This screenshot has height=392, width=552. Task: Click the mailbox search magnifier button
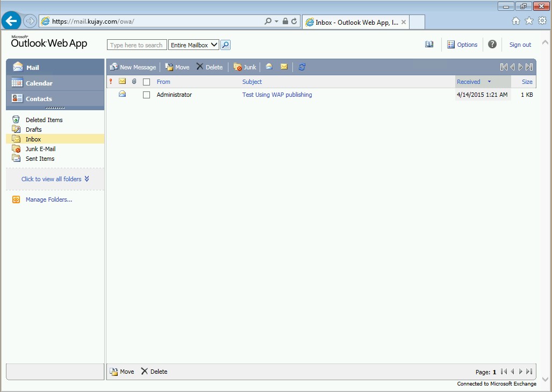coord(225,45)
